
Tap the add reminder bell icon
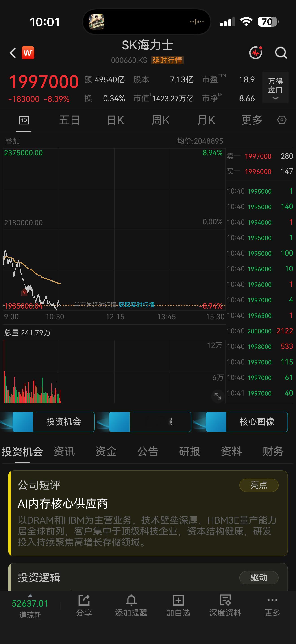(131, 606)
